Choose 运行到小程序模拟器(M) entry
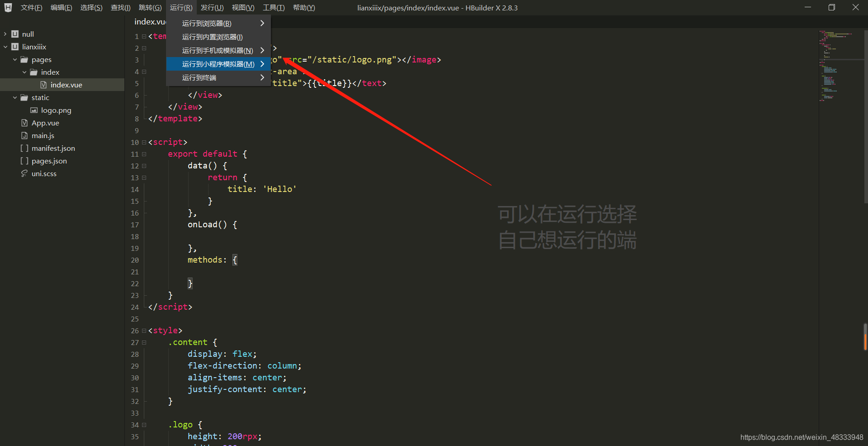The height and width of the screenshot is (446, 868). (218, 64)
